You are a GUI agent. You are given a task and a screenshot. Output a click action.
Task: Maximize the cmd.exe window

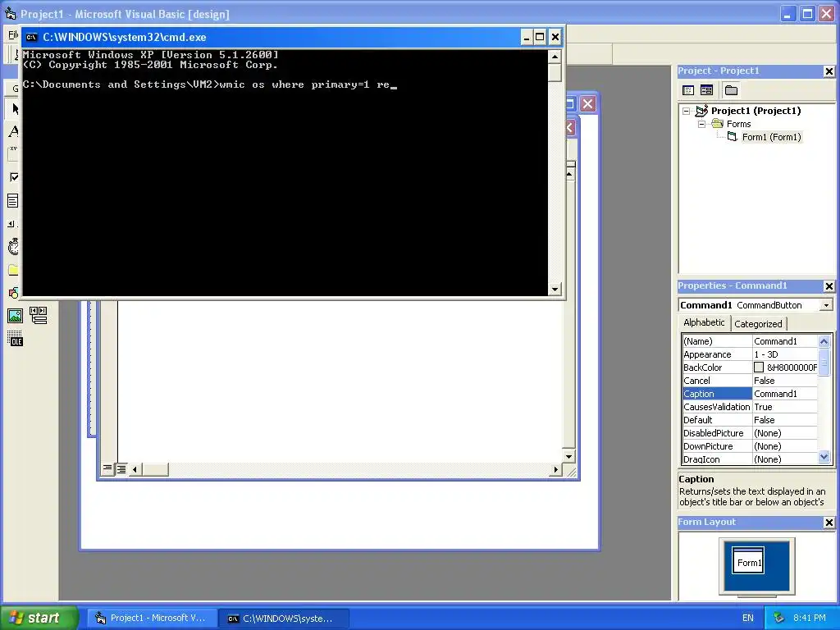540,37
